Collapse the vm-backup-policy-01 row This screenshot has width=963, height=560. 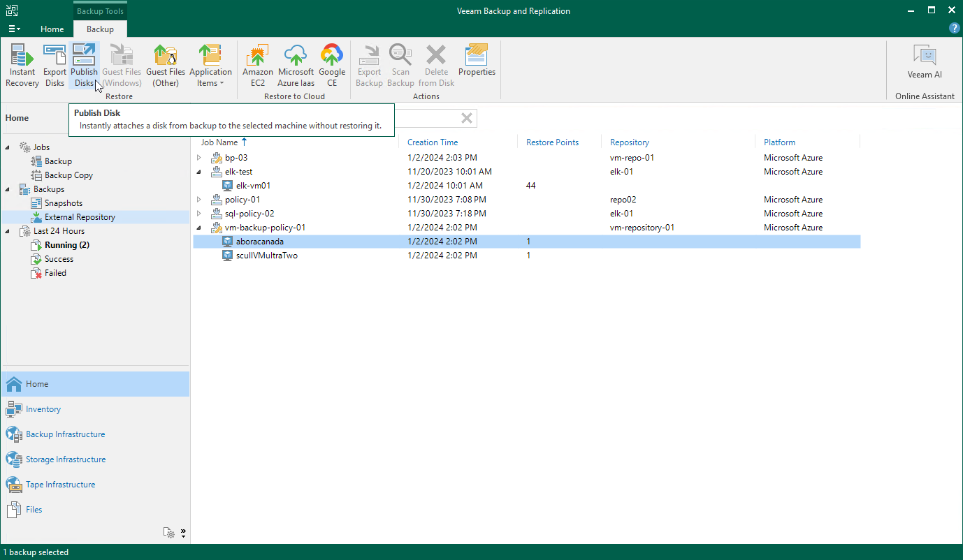click(198, 228)
